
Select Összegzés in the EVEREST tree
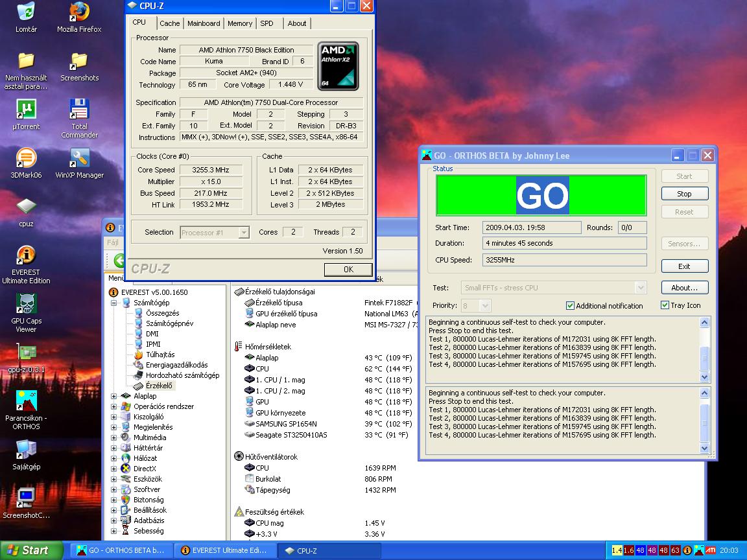click(163, 313)
